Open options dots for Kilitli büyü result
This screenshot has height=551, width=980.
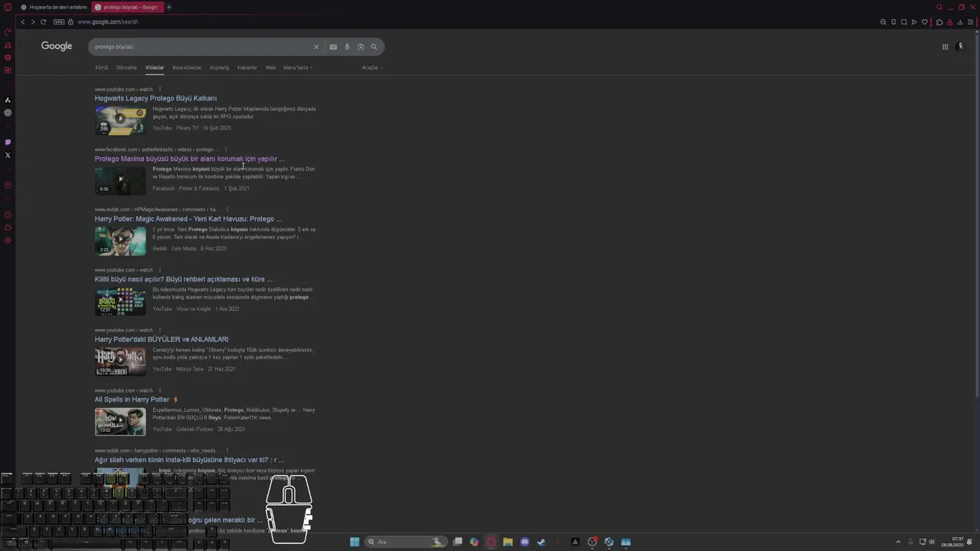(x=160, y=270)
